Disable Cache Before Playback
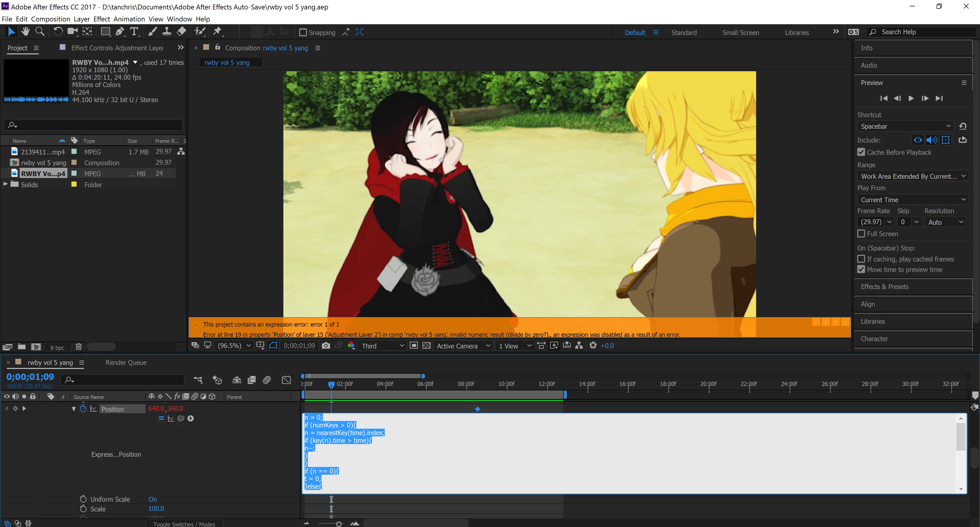980x527 pixels. coord(861,152)
